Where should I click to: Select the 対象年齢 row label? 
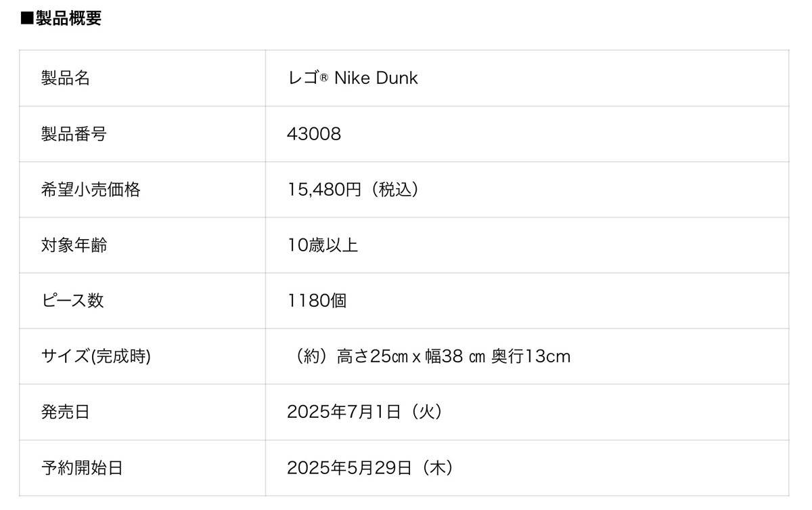click(x=74, y=245)
